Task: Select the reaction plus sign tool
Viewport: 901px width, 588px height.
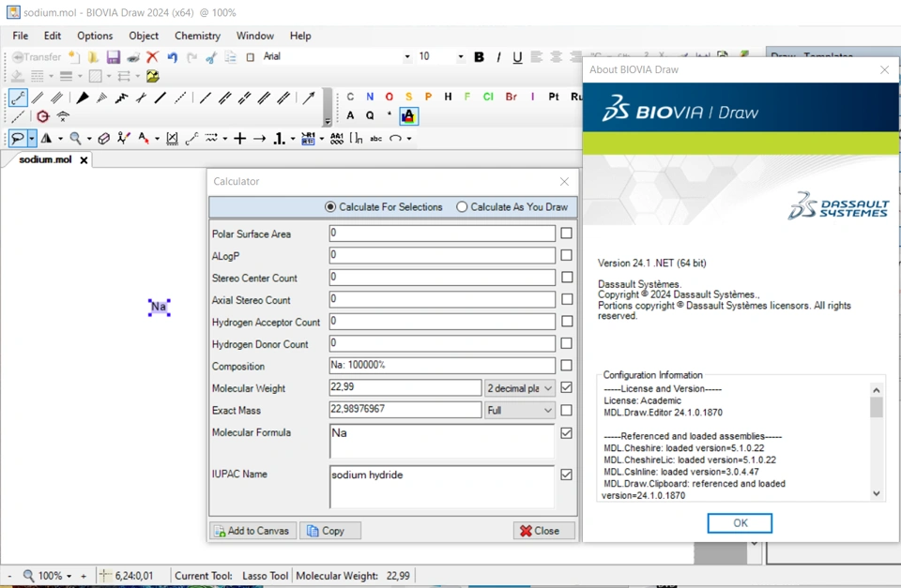Action: (x=239, y=139)
